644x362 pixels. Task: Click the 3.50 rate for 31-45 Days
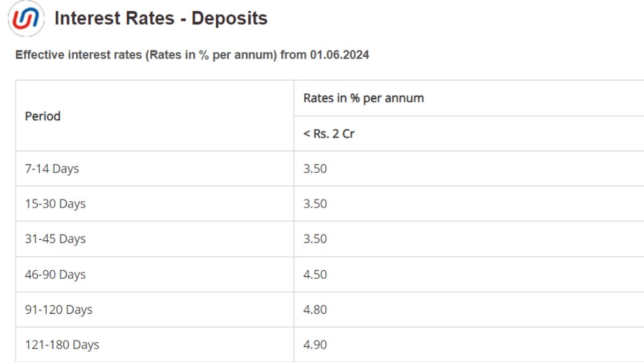pyautogui.click(x=315, y=239)
